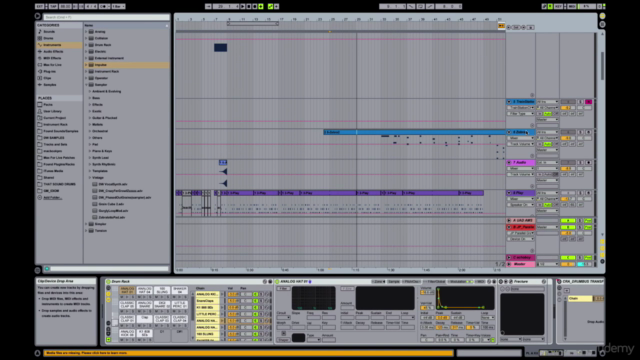Switch to Sample tab in ANALOG HAT device
Image resolution: width=640 pixels, height=360 pixels.
[393, 282]
